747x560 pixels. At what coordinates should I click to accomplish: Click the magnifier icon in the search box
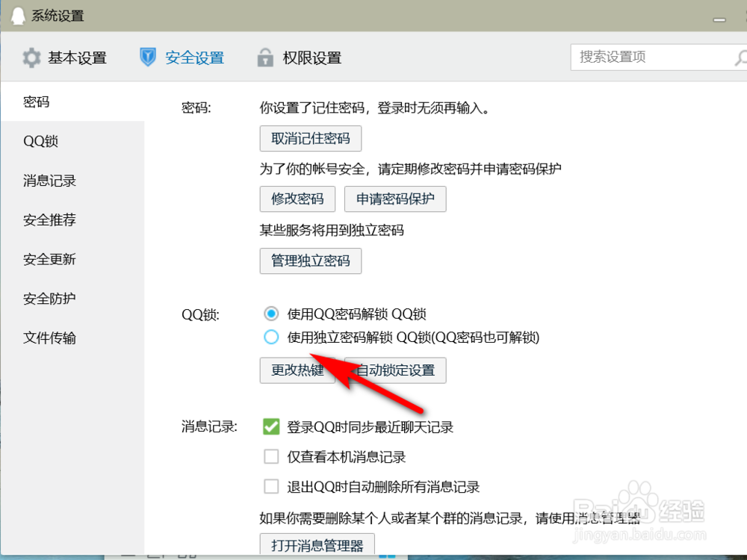pos(741,57)
